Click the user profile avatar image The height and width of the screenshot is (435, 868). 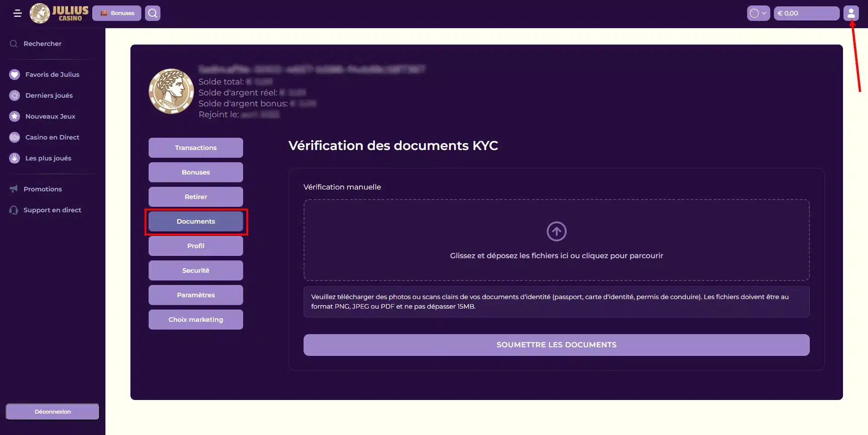[x=171, y=91]
